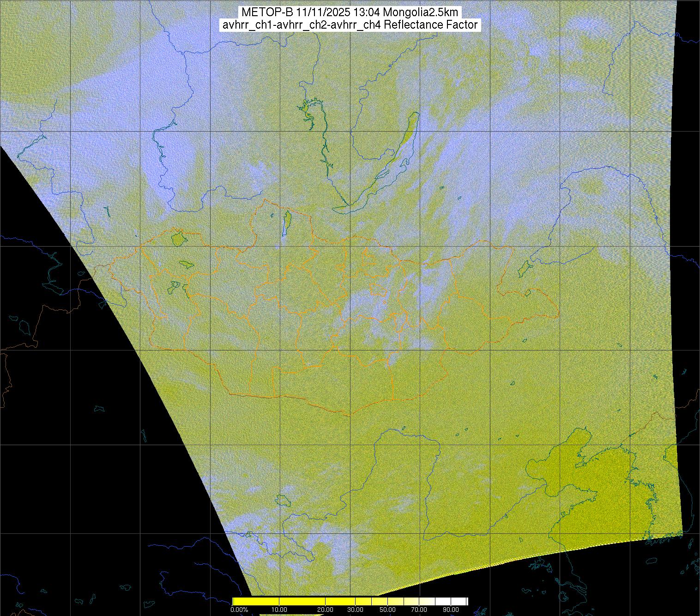Viewport: 700px width, 616px height.
Task: Click the '30.00' scale label
Action: tap(356, 610)
